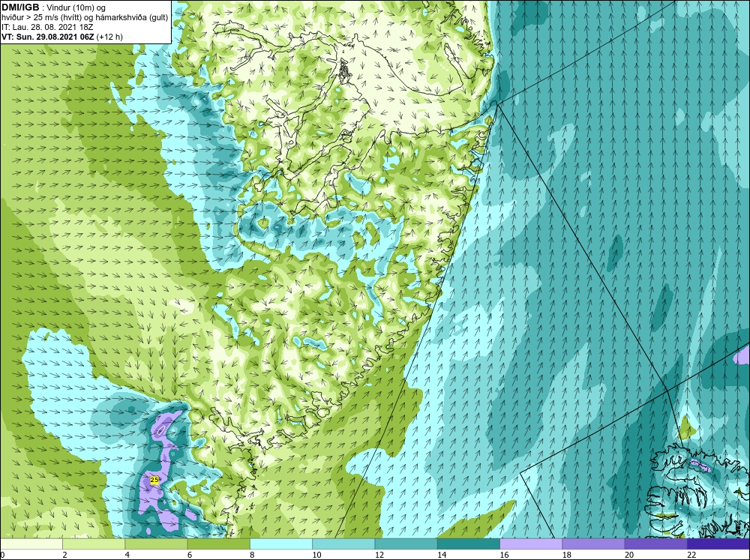Select the 8–10 m/s pale cyan swatch

click(281, 544)
